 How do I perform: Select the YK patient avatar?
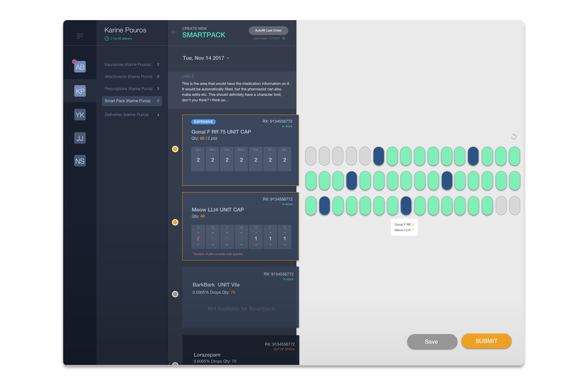pos(80,115)
